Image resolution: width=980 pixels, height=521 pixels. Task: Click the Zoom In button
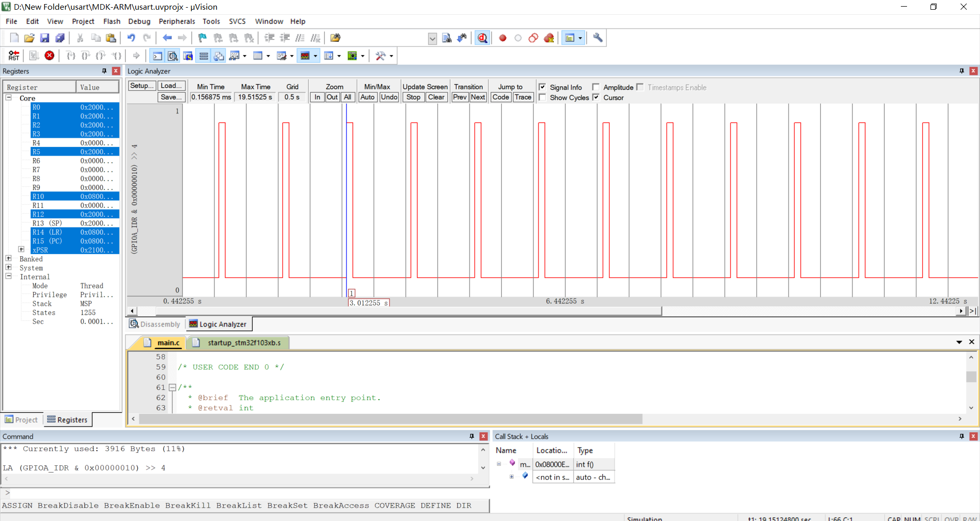coord(317,97)
